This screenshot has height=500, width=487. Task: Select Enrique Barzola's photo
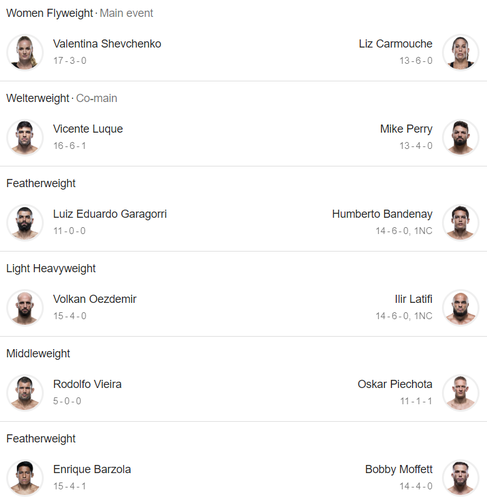click(25, 477)
